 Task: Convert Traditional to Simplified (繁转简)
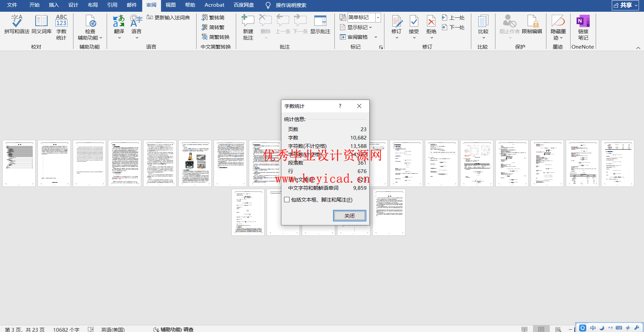click(213, 17)
